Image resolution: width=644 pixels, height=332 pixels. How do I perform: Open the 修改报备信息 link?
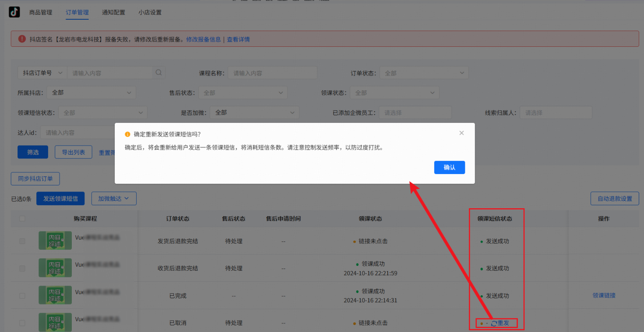(203, 39)
